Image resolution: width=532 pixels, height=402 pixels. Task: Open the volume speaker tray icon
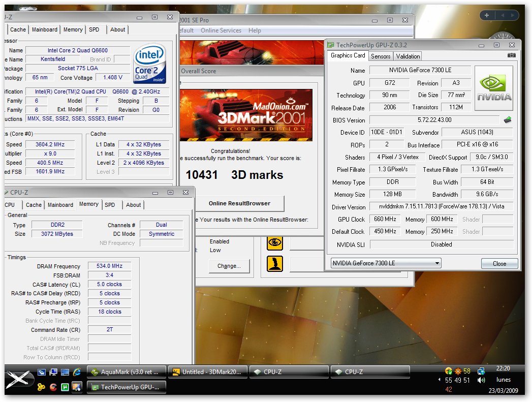(481, 380)
